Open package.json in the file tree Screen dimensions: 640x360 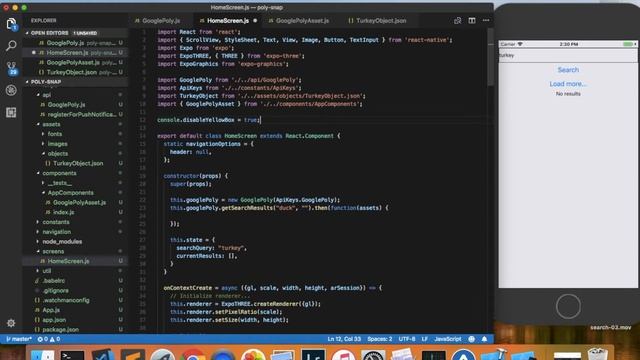[76, 329]
